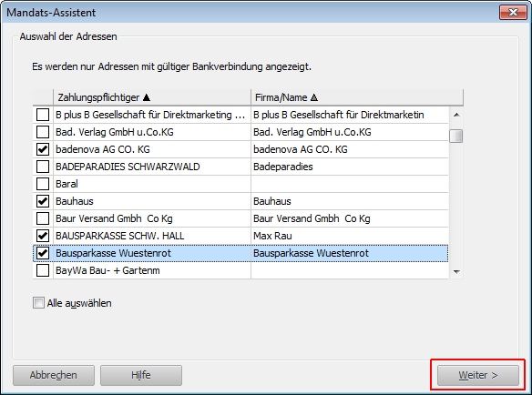Uncheck BAUSPARKASSE SCHW. HALL checkbox

coord(43,236)
